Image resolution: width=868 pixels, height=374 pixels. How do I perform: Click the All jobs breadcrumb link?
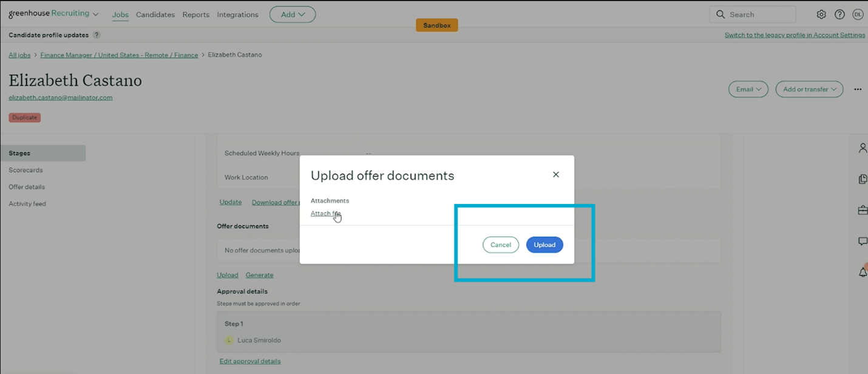[x=19, y=55]
